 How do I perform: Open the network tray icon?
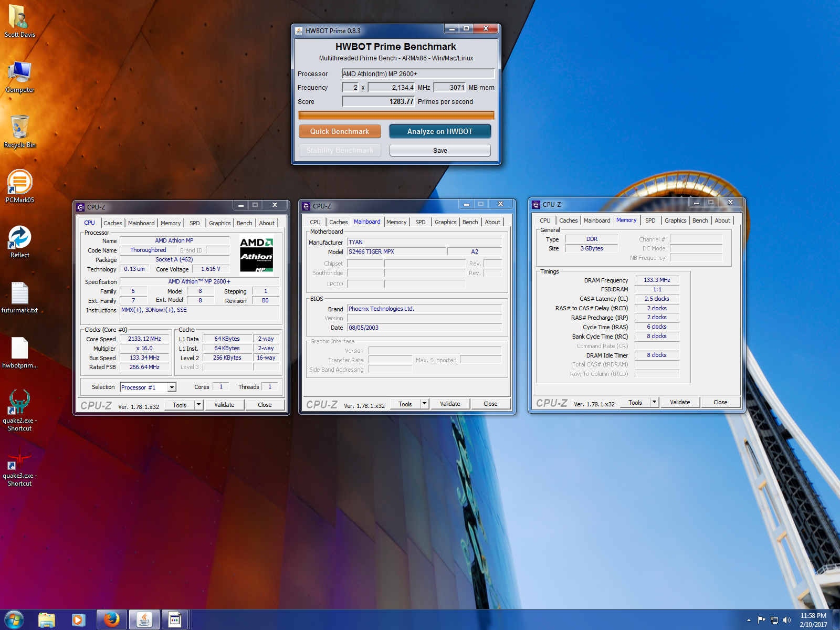tap(774, 620)
